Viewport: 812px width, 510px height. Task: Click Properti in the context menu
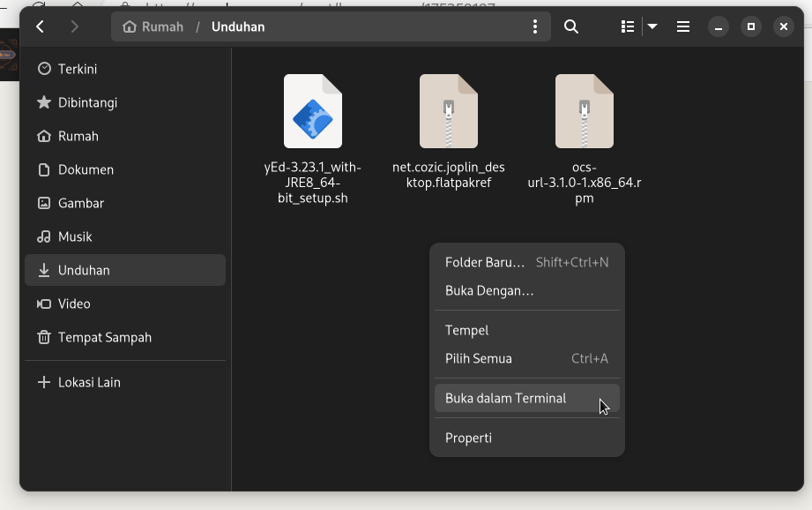[x=468, y=438]
